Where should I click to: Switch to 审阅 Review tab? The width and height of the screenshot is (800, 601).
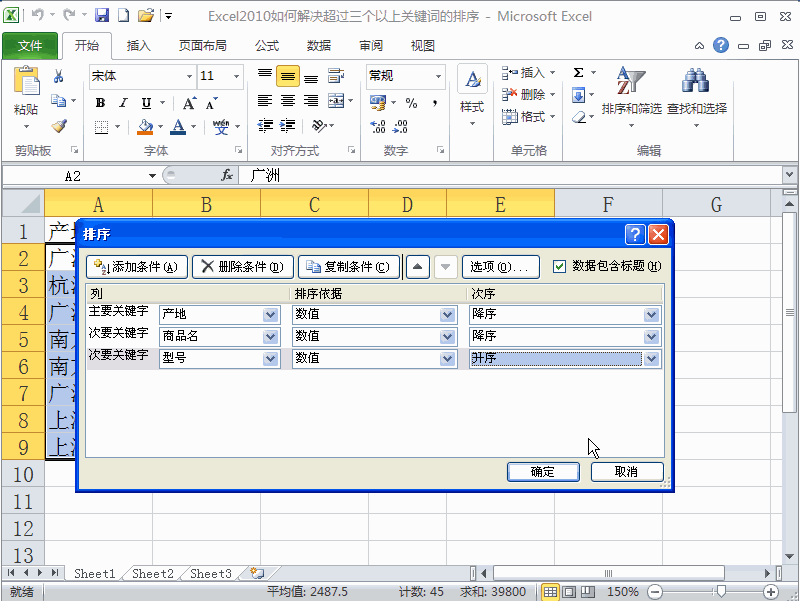tap(371, 46)
